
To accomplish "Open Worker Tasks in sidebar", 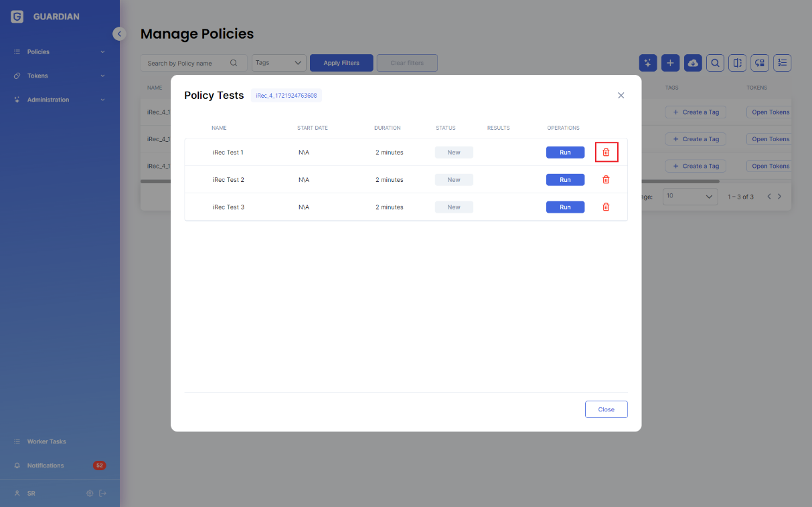I will [x=47, y=441].
